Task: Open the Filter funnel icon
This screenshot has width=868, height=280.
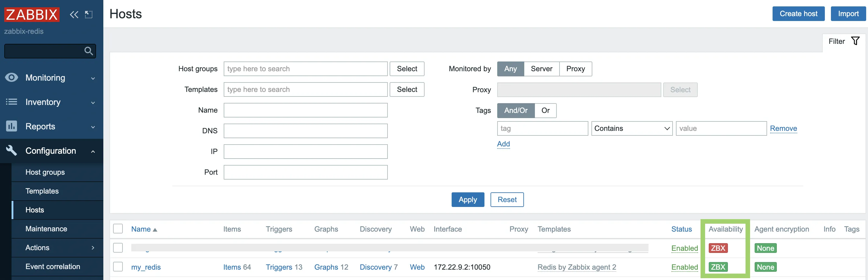Action: tap(855, 41)
